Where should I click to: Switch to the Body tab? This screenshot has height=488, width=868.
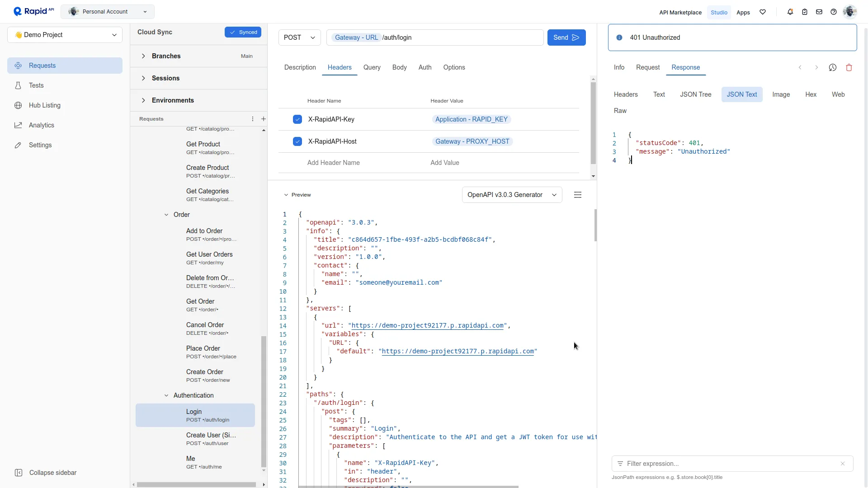click(400, 67)
